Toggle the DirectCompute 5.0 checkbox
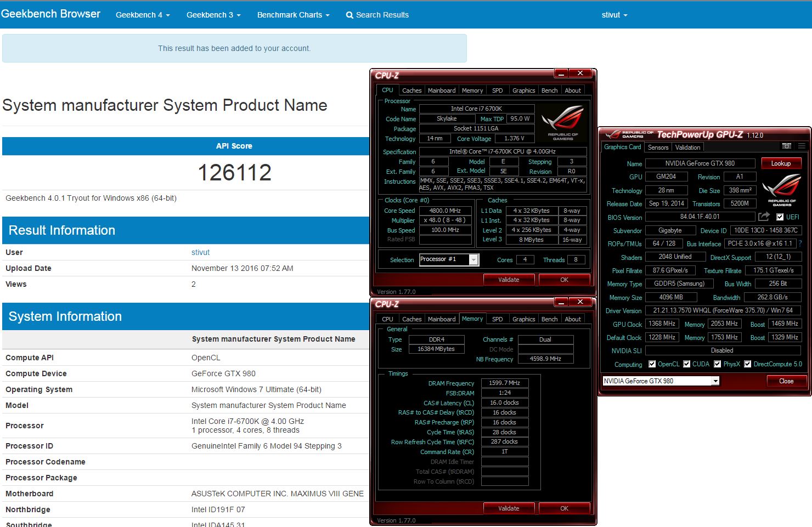 pyautogui.click(x=747, y=364)
